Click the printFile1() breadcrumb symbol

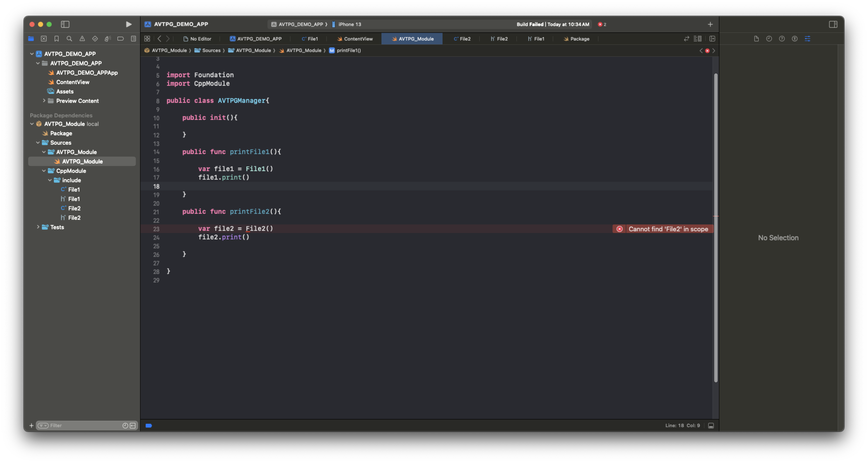tap(345, 51)
